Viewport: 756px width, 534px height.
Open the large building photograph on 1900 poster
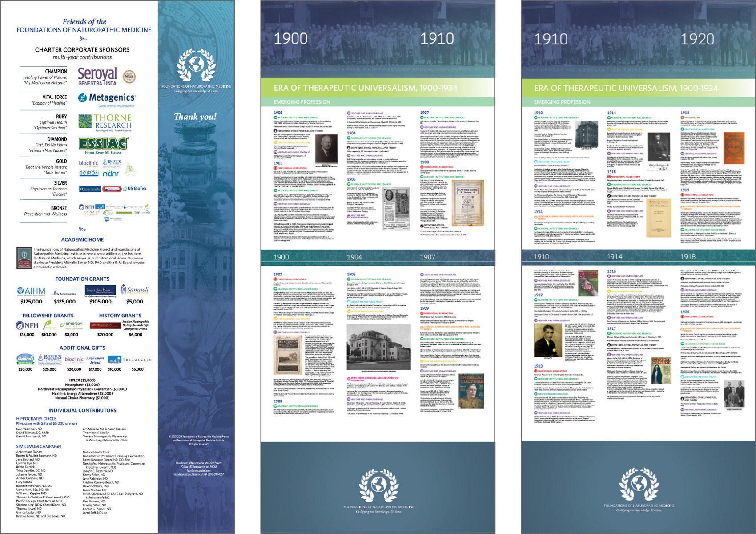pos(378,347)
